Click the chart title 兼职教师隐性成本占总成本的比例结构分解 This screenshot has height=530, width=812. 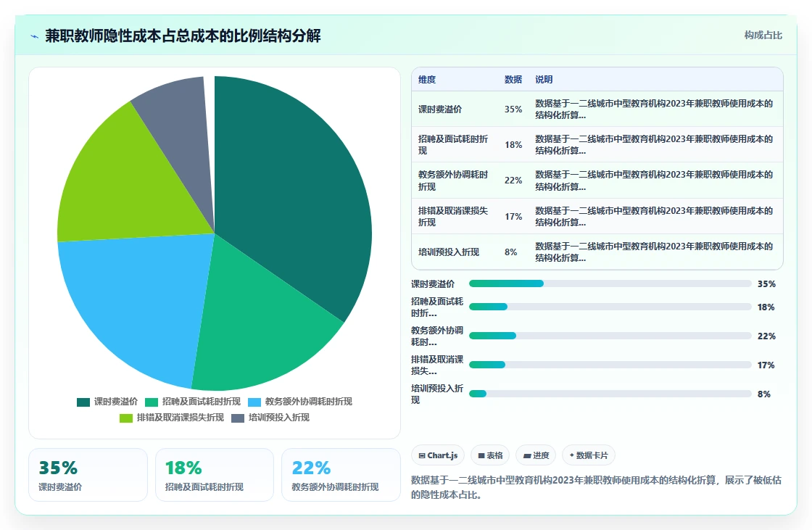click(x=183, y=36)
